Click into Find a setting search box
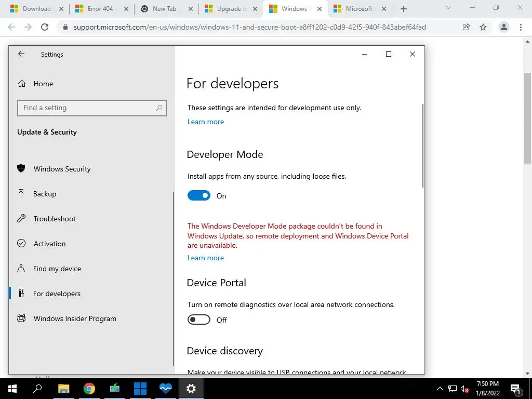This screenshot has width=532, height=399. 91,108
